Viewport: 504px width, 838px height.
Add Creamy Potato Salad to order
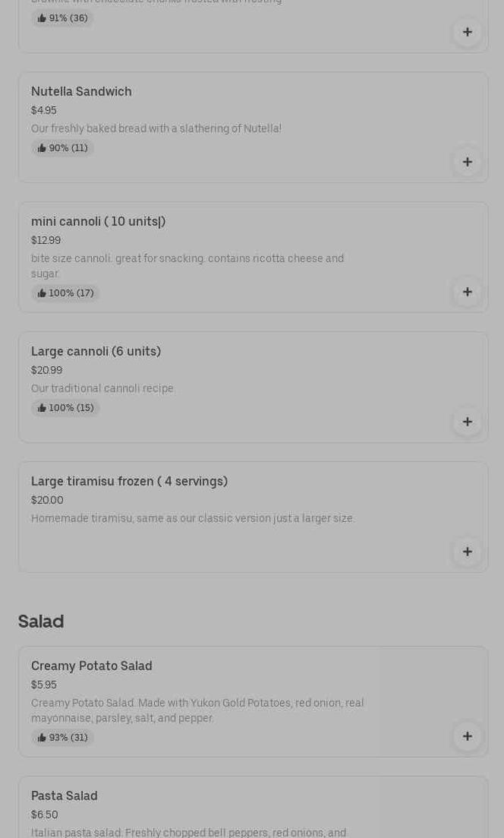[467, 736]
